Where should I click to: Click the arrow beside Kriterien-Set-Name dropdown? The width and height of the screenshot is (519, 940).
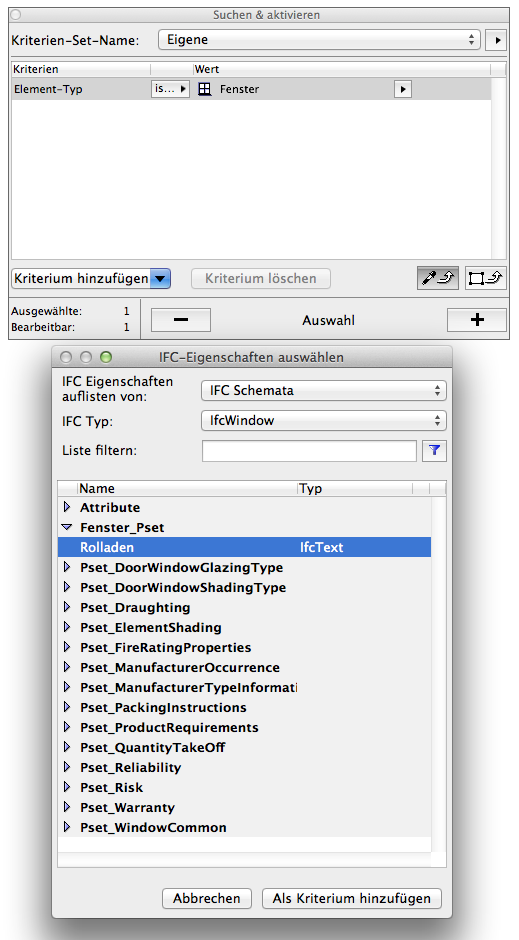(496, 40)
